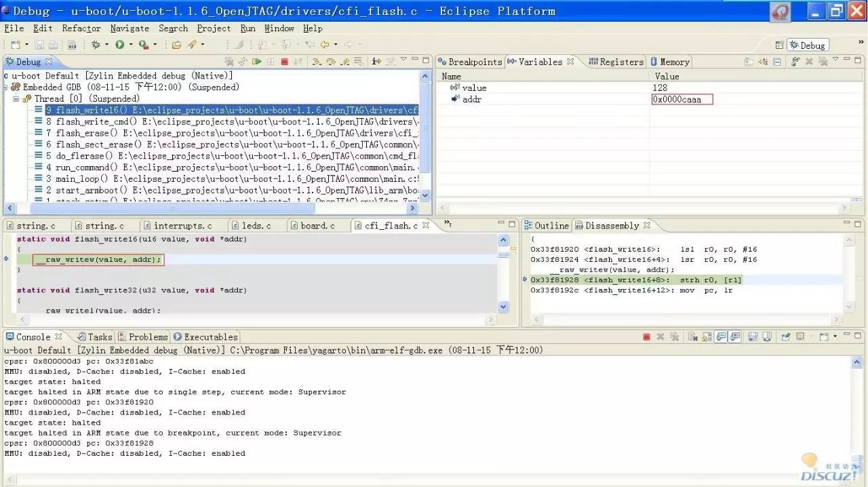Click the Open Type folder icon in toolbar
The height and width of the screenshot is (487, 868).
point(176,45)
